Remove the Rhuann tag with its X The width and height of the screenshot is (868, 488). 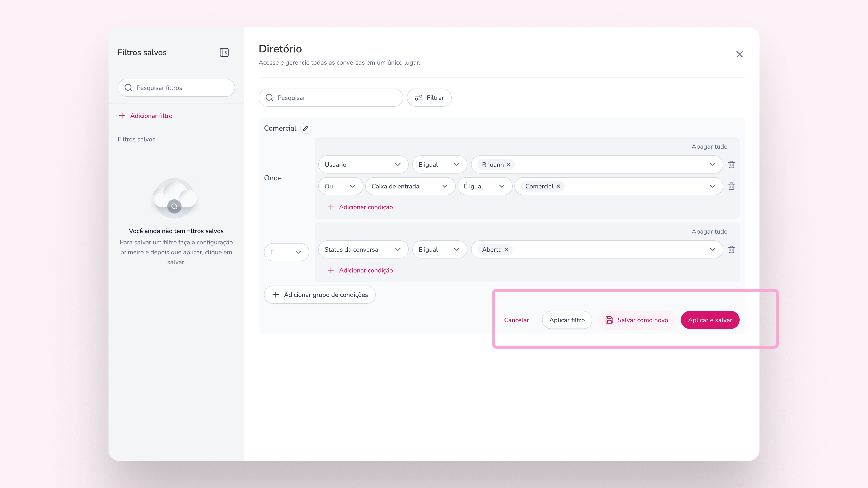(508, 165)
